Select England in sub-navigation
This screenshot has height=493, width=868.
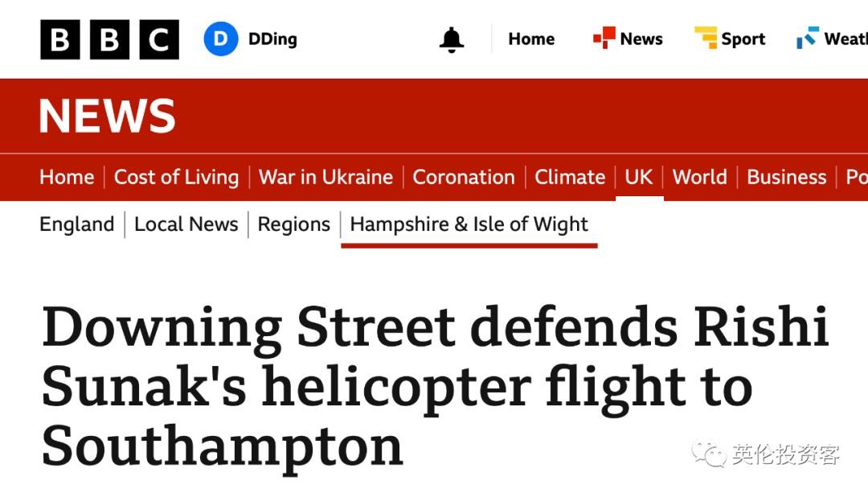[77, 224]
